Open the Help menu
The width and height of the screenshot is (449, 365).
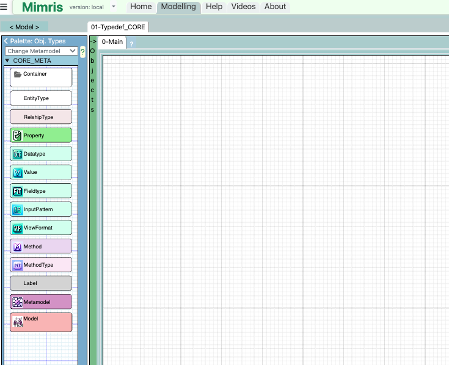click(x=214, y=6)
